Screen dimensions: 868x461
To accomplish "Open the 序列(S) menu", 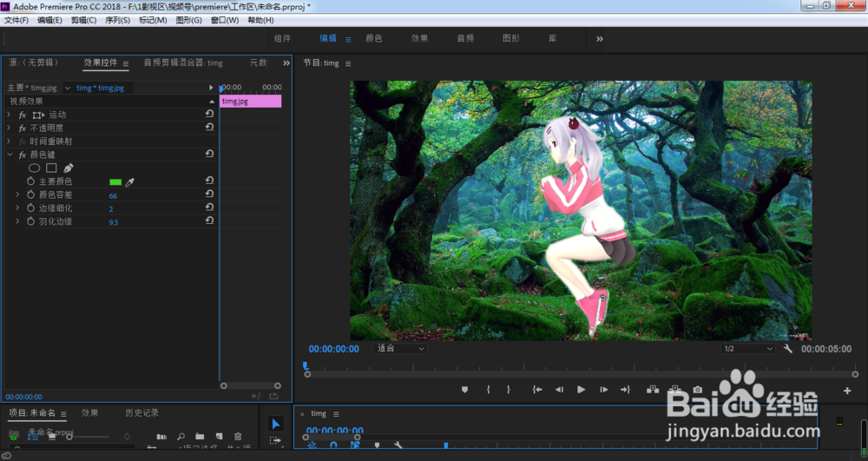I will [117, 20].
